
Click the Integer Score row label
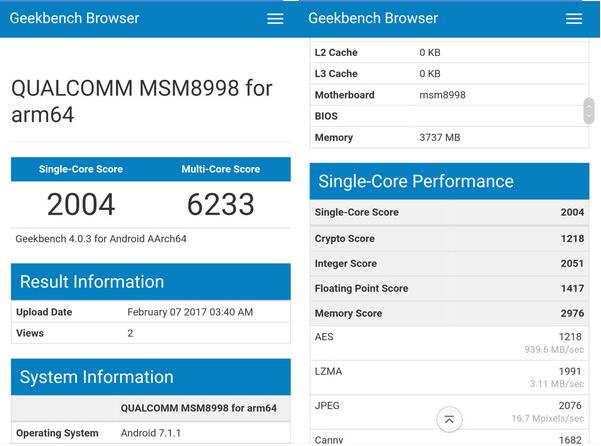[346, 264]
